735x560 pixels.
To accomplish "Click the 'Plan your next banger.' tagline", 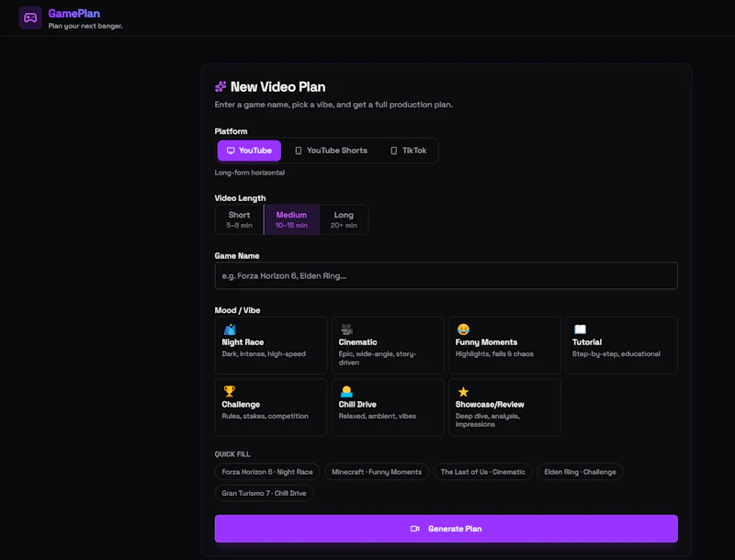I will point(85,26).
